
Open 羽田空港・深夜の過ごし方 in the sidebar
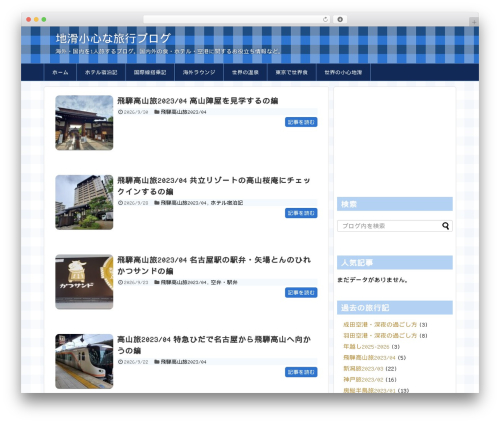pyautogui.click(x=380, y=335)
